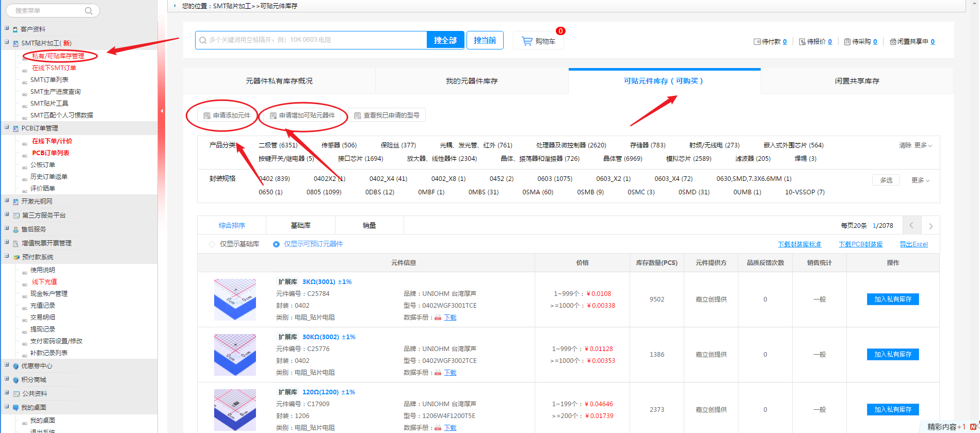Click the 待付款 wallet icon
The image size is (980, 433).
coord(757,42)
